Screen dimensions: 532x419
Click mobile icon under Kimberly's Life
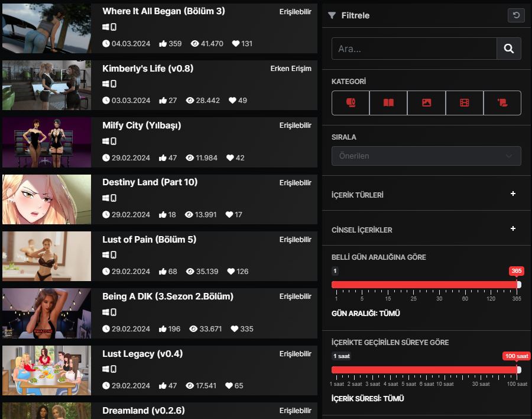113,83
